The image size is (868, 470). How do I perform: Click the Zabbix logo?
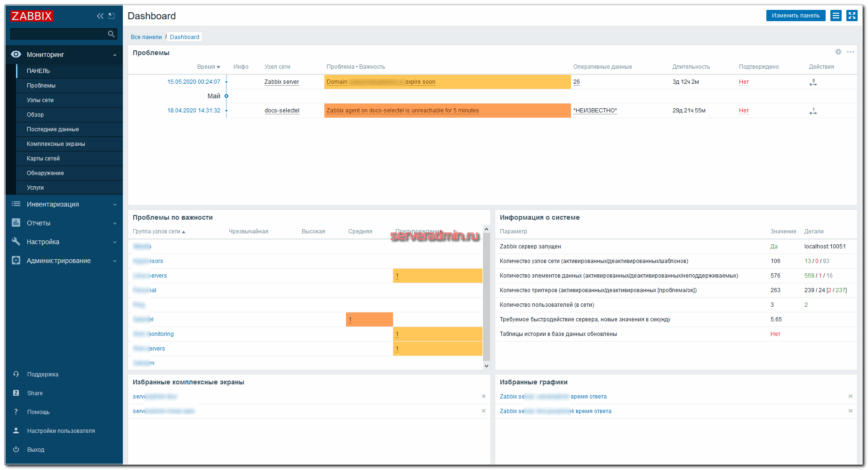(32, 16)
